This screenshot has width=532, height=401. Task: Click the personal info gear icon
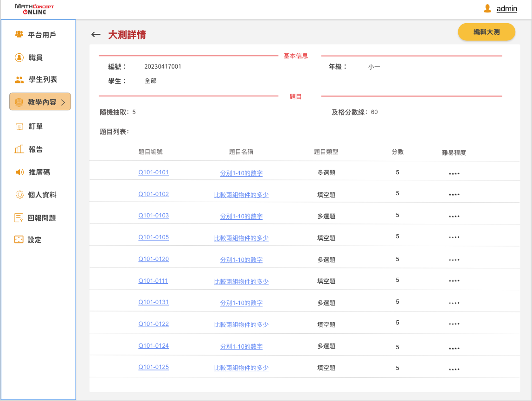(x=19, y=195)
